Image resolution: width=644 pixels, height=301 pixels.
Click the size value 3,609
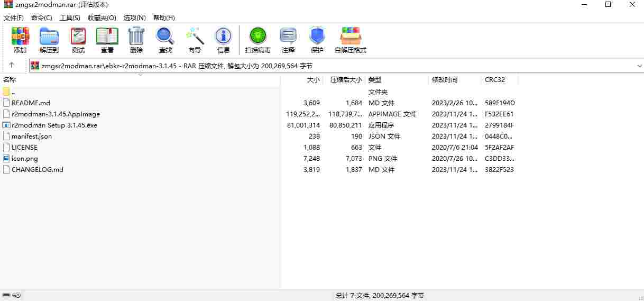click(312, 103)
